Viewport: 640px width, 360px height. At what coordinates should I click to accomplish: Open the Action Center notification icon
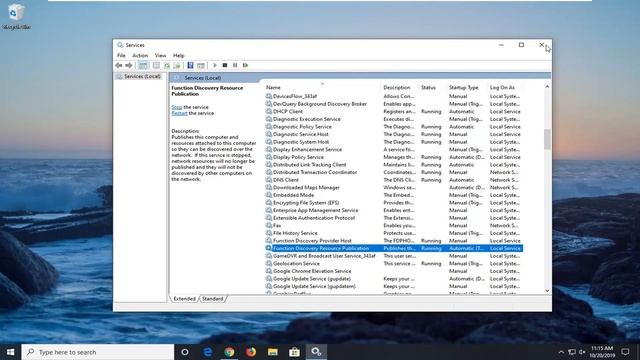625,352
